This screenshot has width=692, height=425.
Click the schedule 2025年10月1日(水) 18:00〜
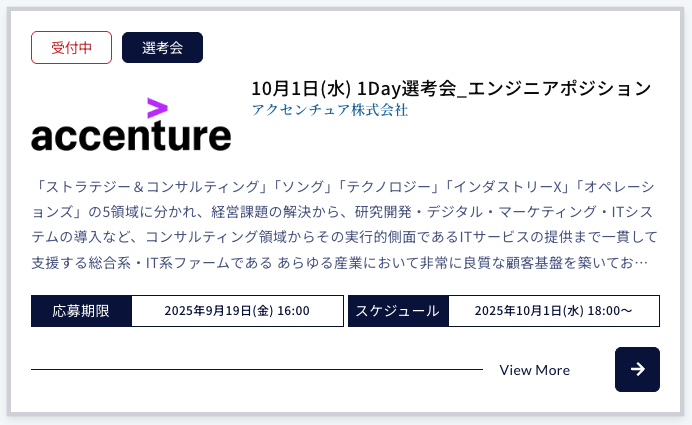pyautogui.click(x=553, y=311)
